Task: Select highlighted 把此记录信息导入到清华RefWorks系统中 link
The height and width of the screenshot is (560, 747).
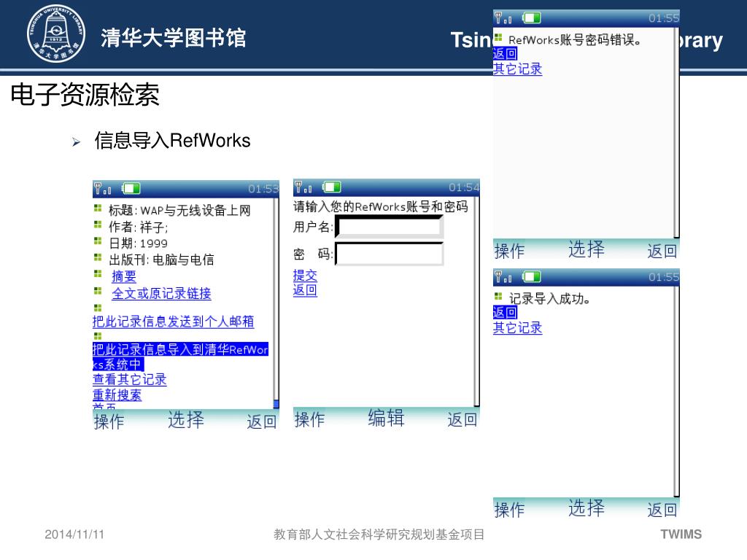Action: [x=180, y=357]
